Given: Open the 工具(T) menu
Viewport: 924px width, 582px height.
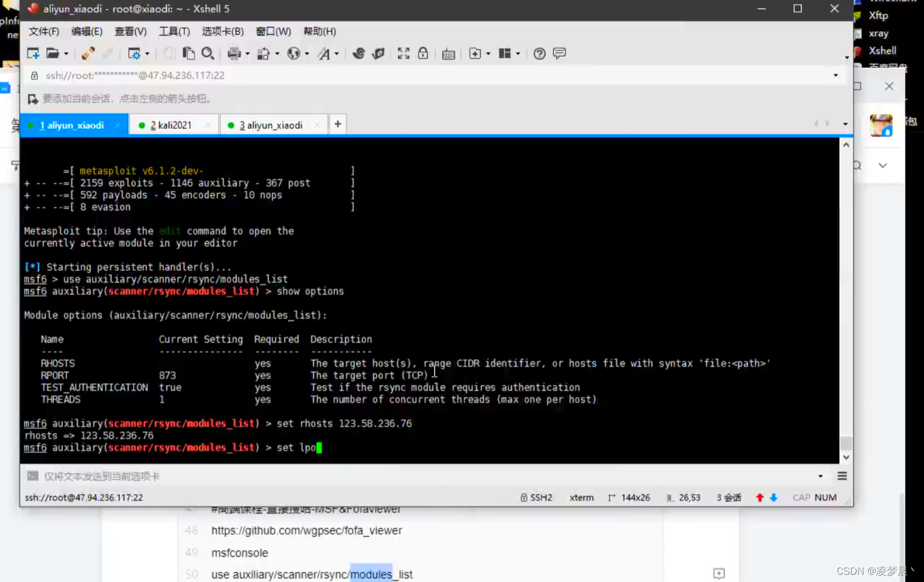Looking at the screenshot, I should 174,31.
